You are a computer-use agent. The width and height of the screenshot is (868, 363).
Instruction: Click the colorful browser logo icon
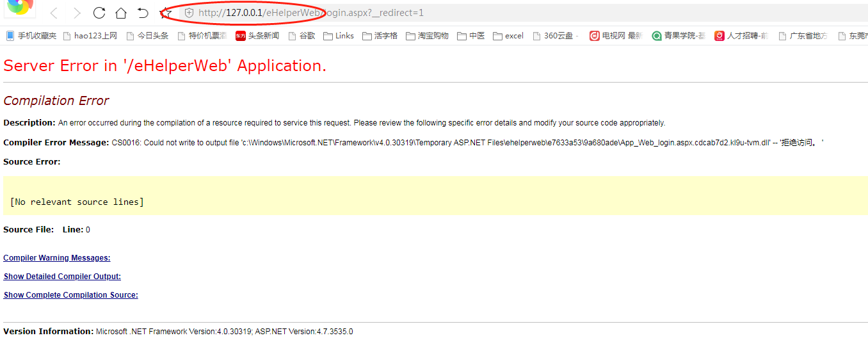pyautogui.click(x=19, y=7)
